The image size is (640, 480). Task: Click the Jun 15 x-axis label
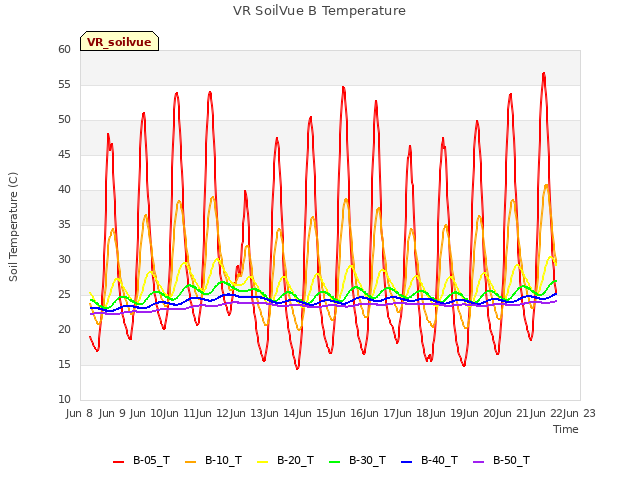coord(313,413)
